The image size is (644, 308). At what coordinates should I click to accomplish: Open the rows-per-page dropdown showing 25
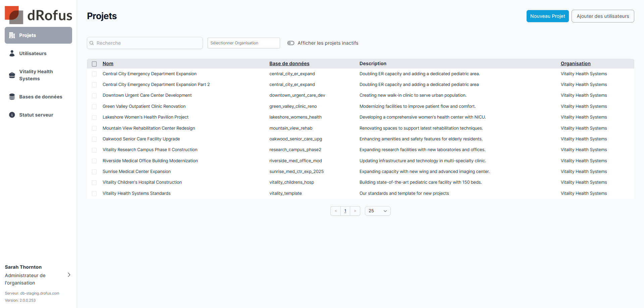point(377,211)
